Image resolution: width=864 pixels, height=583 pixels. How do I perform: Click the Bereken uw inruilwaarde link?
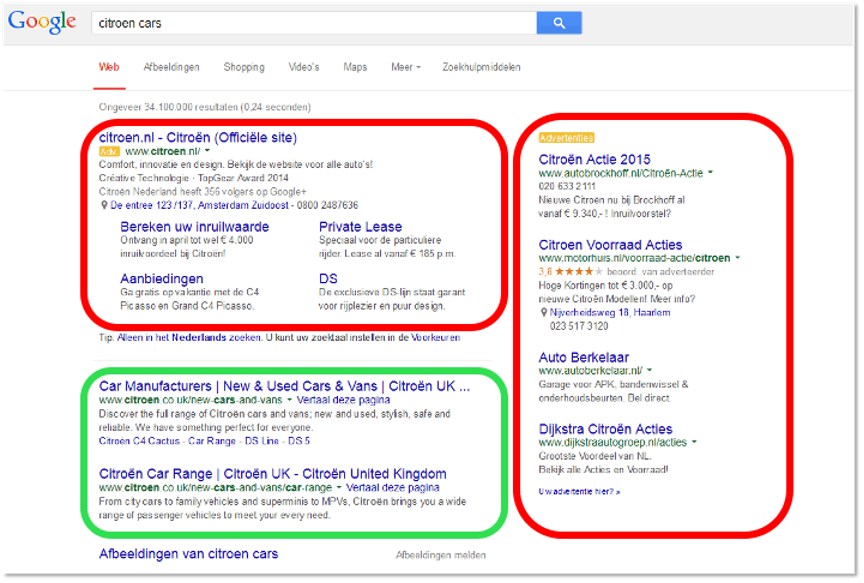187,227
